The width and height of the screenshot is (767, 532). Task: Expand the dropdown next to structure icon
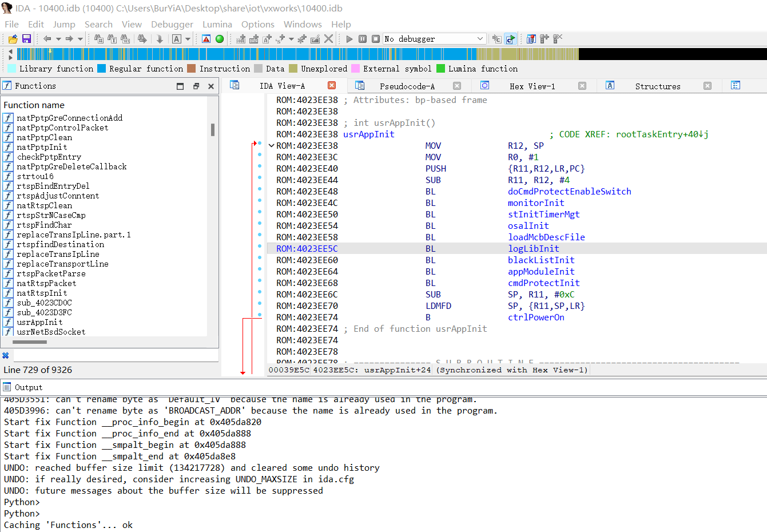291,39
